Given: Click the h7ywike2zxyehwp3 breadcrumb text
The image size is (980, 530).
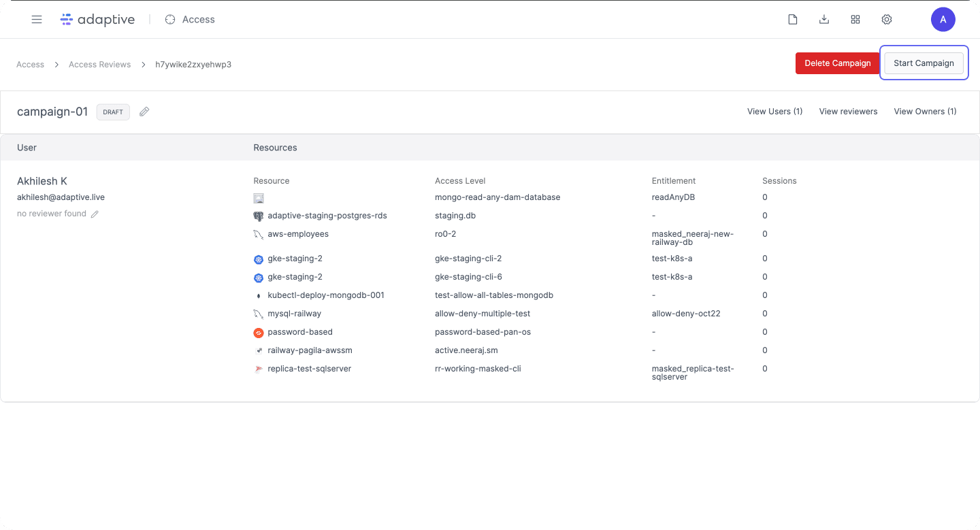Looking at the screenshot, I should tap(193, 65).
